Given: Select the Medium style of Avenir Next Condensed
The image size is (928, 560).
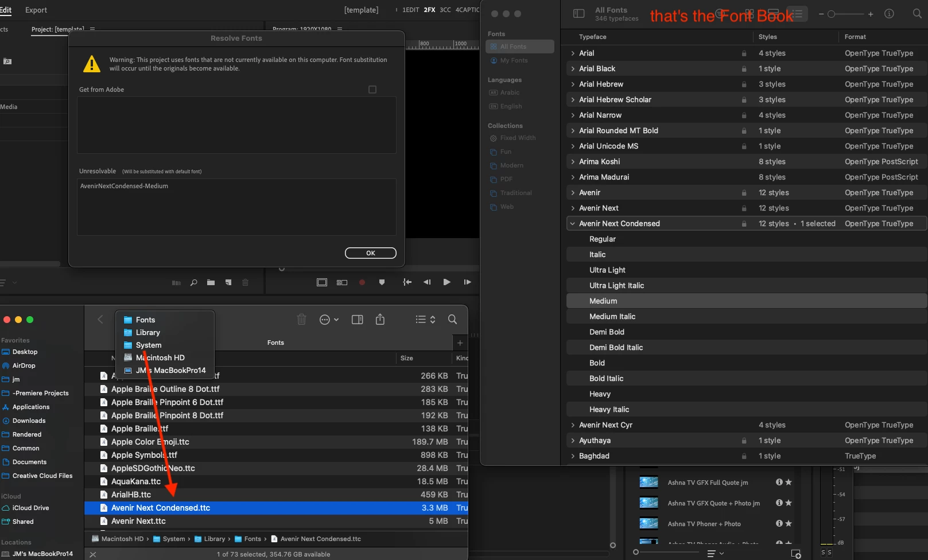Looking at the screenshot, I should click(747, 301).
